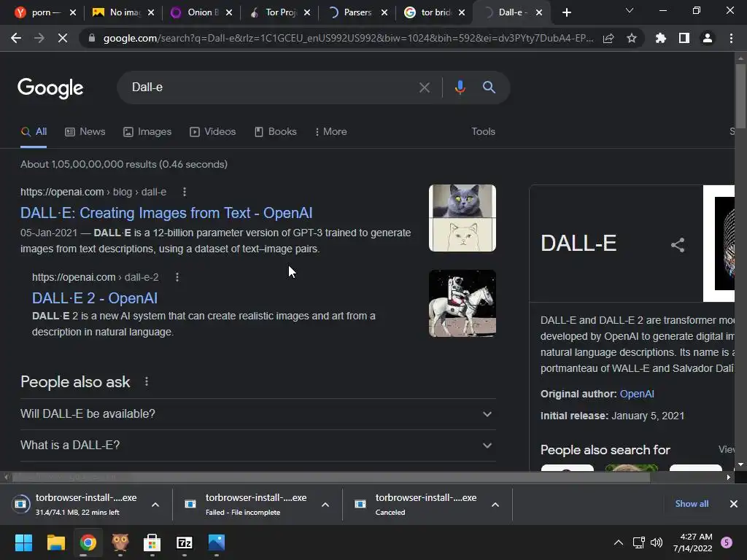
Task: Click Show all downloads
Action: tap(692, 504)
